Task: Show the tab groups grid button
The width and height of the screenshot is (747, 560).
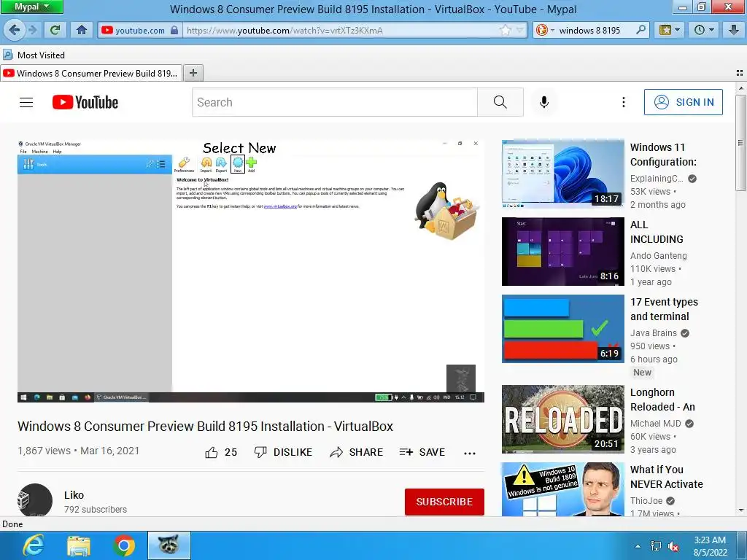Action: (740, 73)
